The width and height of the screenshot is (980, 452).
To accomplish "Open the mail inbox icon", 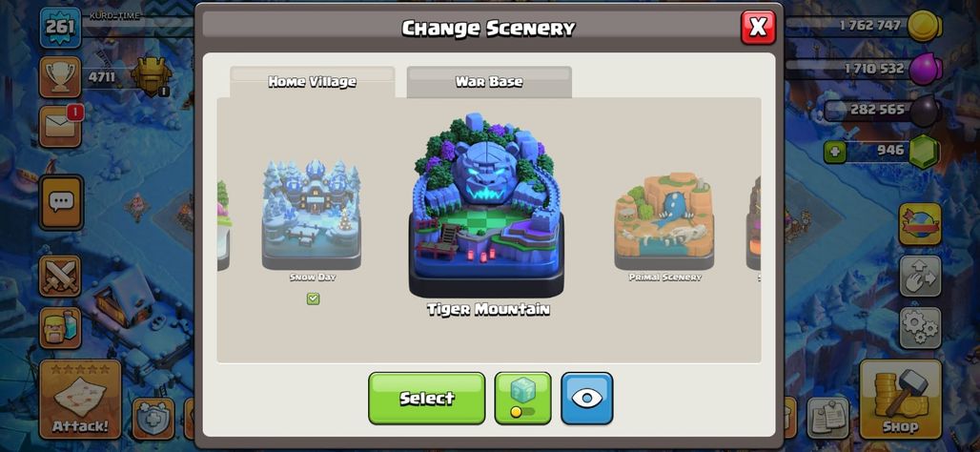I will coord(60,126).
